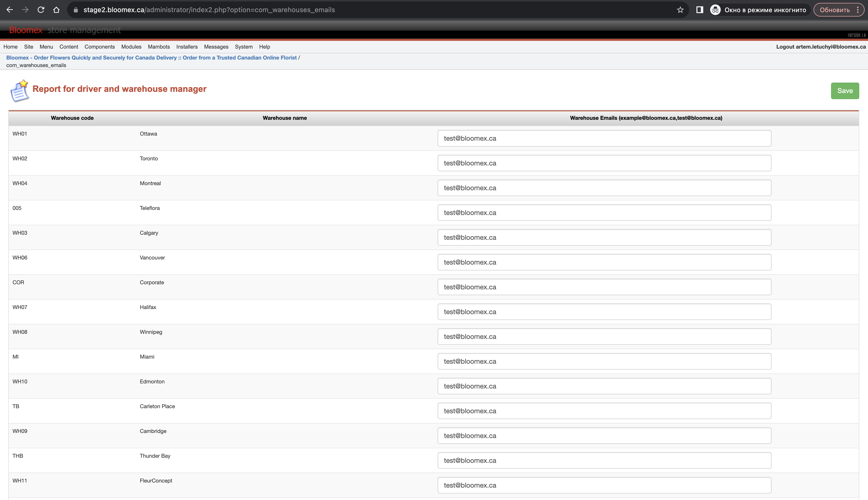Screen dimensions: 868x500
Task: Go forward using browser forward arrow
Action: tap(25, 10)
